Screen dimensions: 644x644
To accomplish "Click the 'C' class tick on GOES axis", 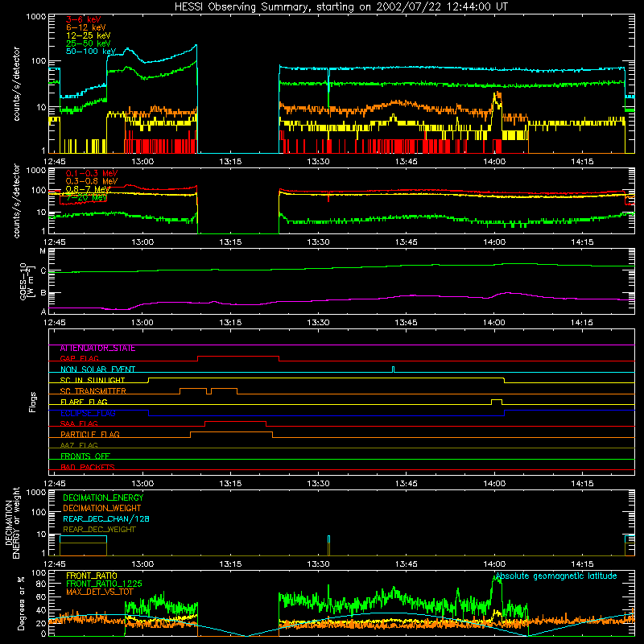I will click(43, 270).
